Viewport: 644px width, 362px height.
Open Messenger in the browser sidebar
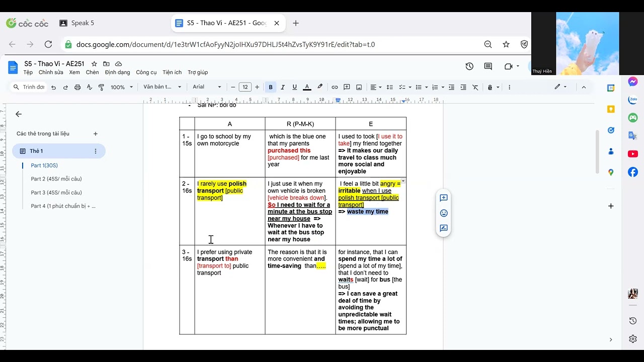tap(633, 81)
